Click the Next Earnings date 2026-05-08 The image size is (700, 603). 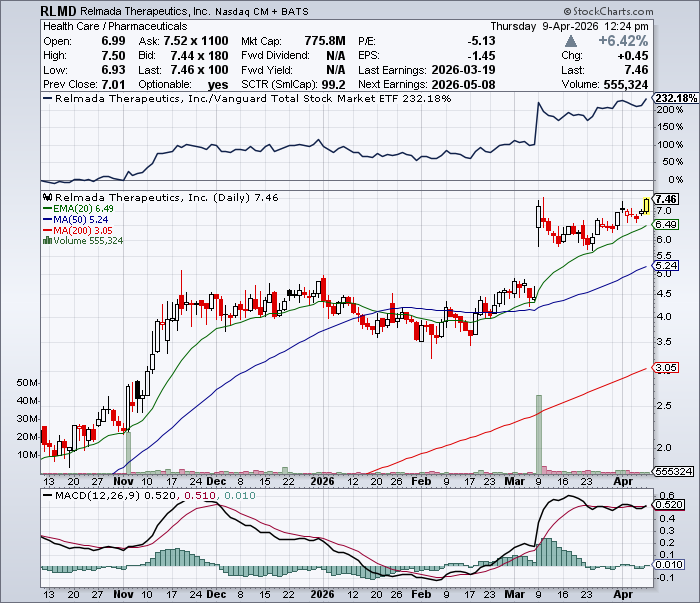463,84
